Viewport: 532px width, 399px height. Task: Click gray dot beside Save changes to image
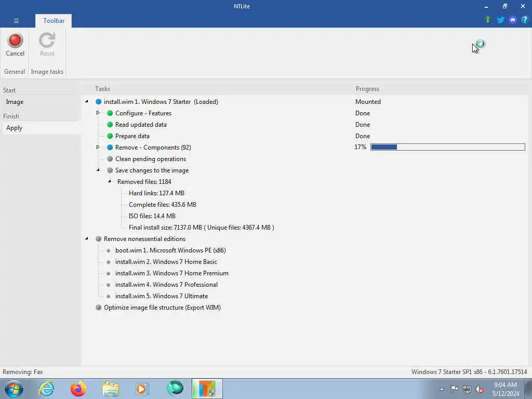pos(110,170)
